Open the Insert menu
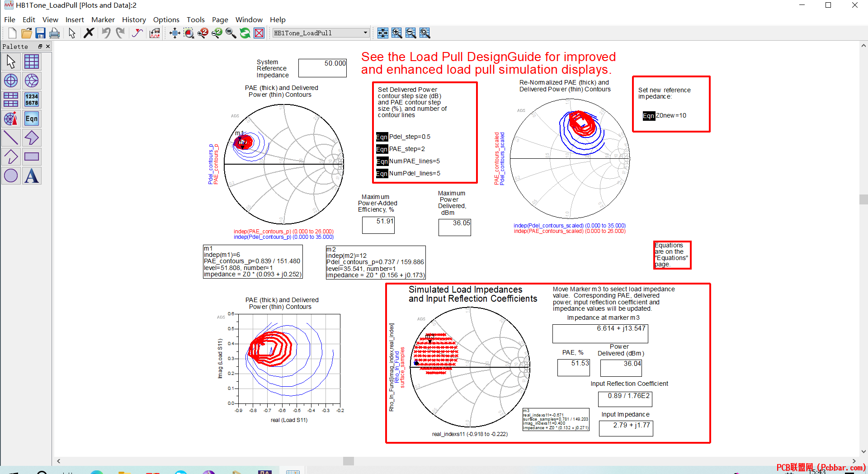 [x=75, y=19]
